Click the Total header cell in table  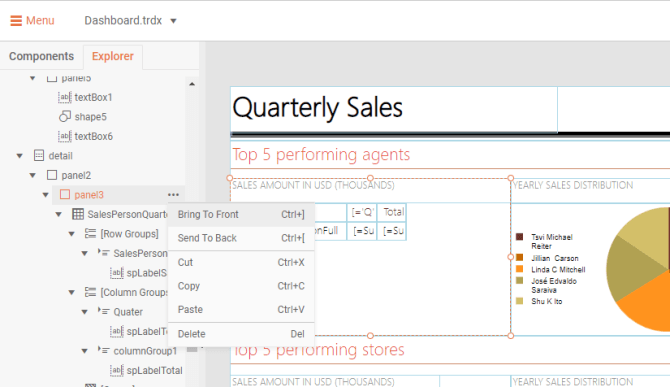pyautogui.click(x=392, y=212)
